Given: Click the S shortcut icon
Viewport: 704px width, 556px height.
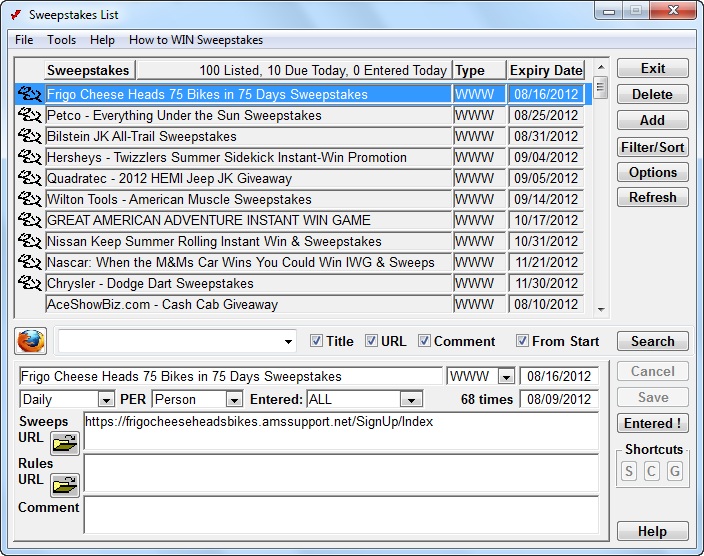Looking at the screenshot, I should pyautogui.click(x=629, y=471).
